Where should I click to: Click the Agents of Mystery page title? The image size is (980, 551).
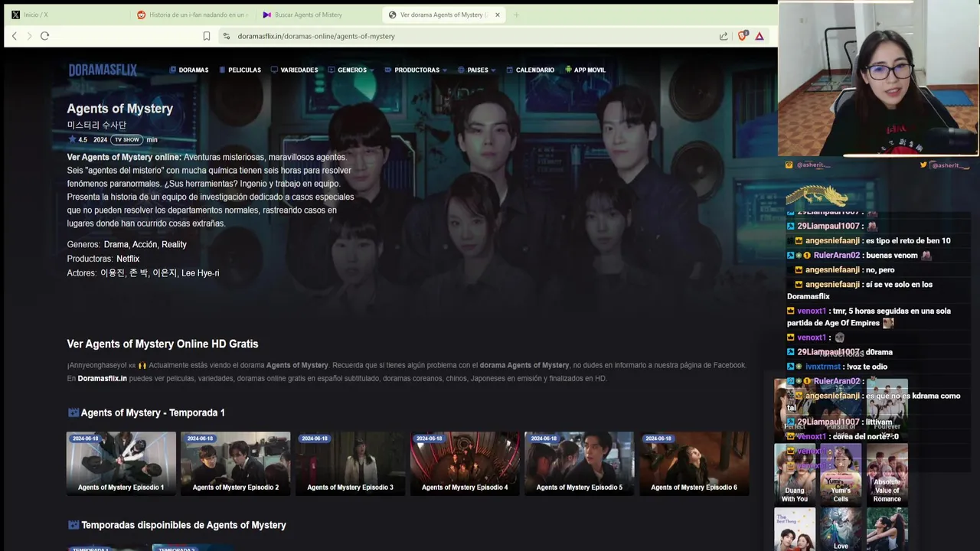(x=120, y=109)
